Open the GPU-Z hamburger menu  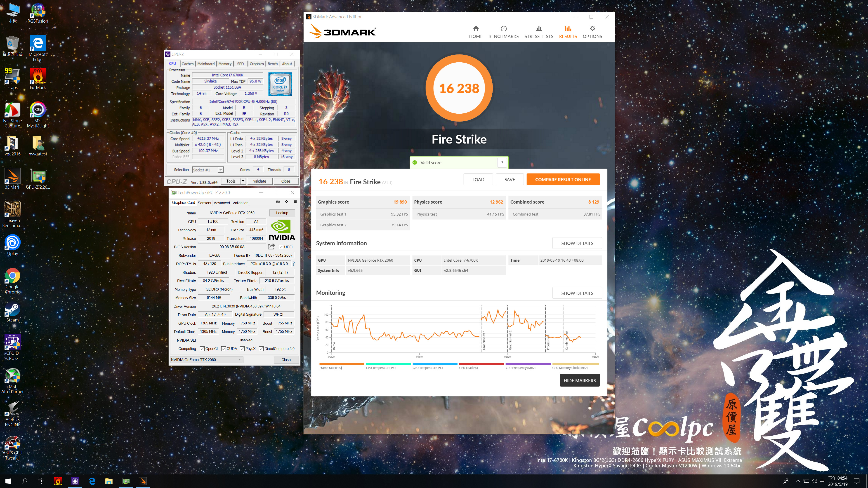click(x=295, y=202)
